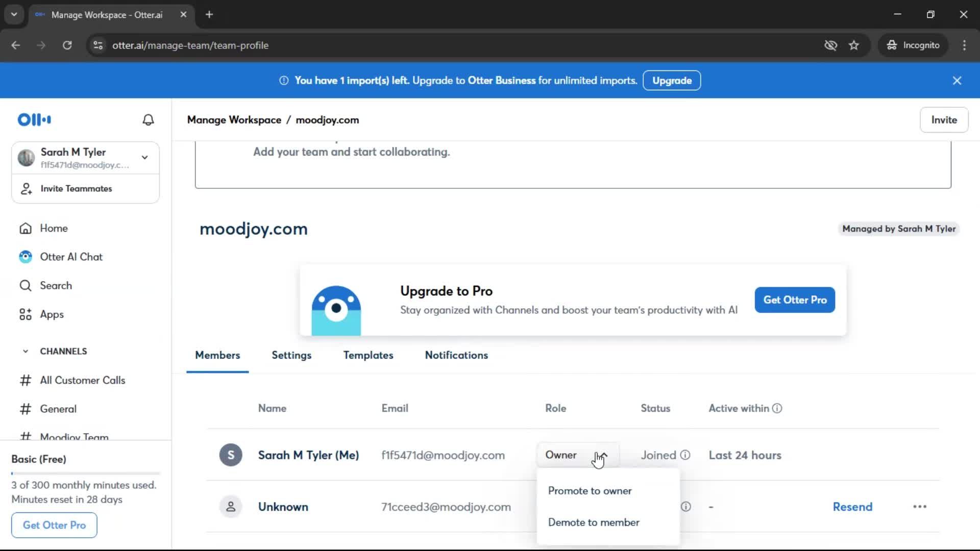Open notifications bell icon
The height and width of the screenshot is (551, 980).
tap(148, 120)
